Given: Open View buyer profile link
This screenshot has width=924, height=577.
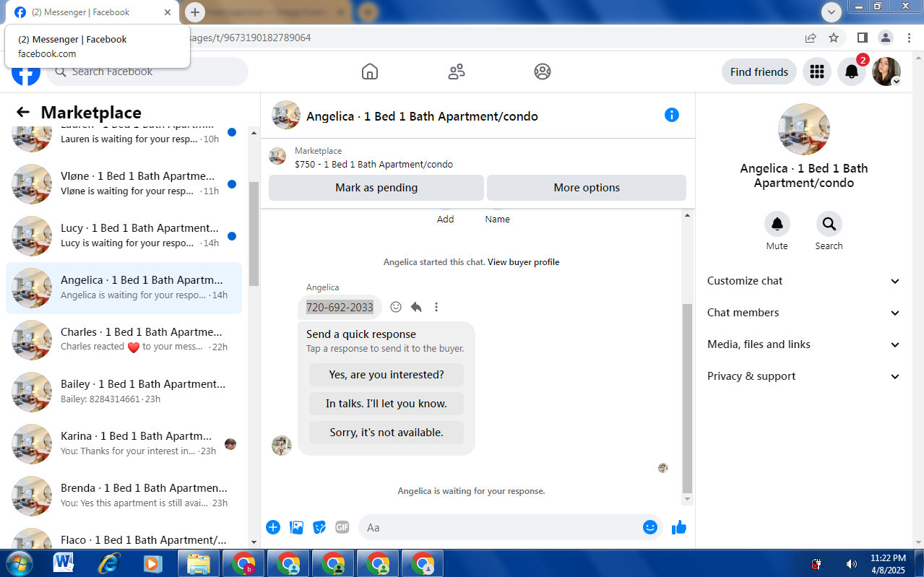Looking at the screenshot, I should coord(523,262).
